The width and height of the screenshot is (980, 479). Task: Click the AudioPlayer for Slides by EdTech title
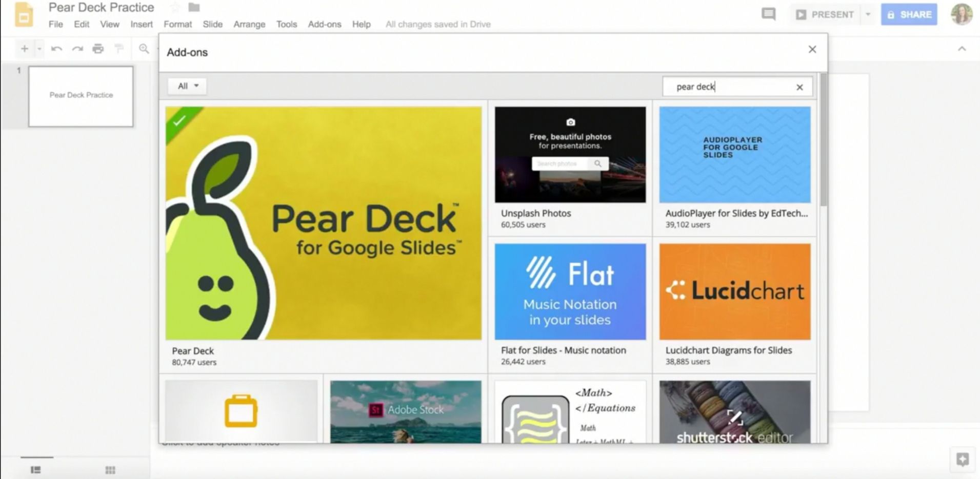click(x=736, y=213)
